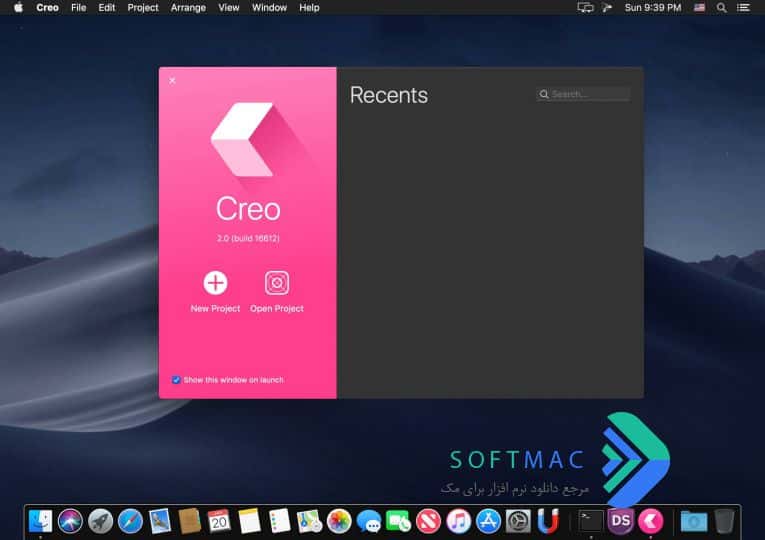Open the File menu
The image size is (765, 540).
click(78, 7)
